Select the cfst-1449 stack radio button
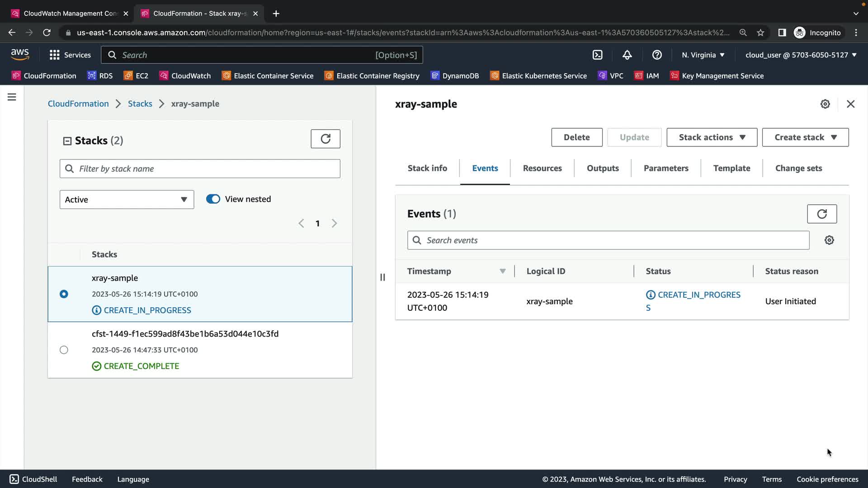Screen dimensions: 868x488 click(64, 350)
